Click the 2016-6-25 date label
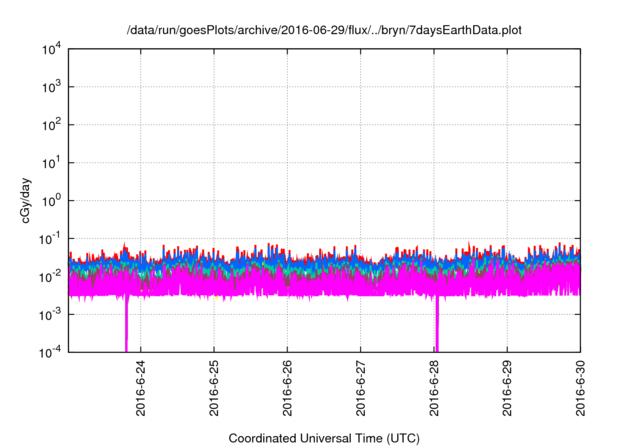The width and height of the screenshot is (640, 448). pyautogui.click(x=214, y=388)
